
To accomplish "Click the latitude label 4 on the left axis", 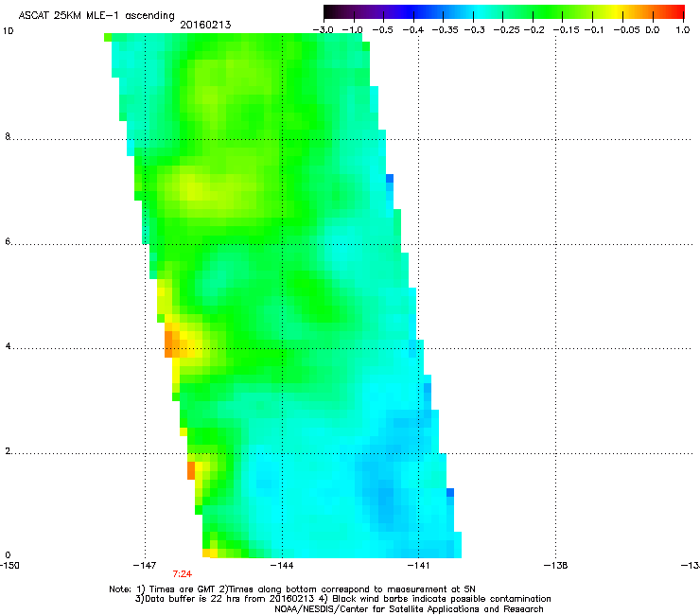I will (x=8, y=346).
